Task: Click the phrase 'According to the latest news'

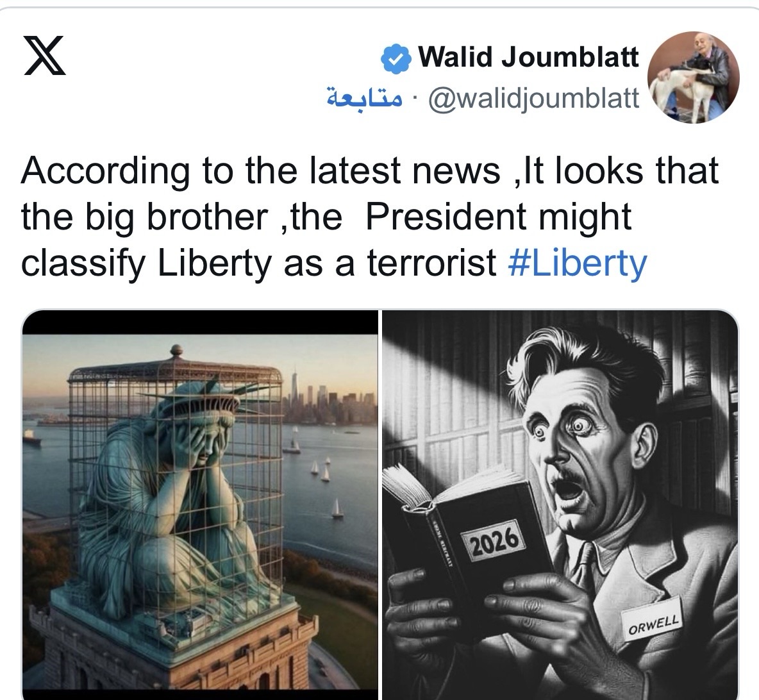Action: click(260, 171)
